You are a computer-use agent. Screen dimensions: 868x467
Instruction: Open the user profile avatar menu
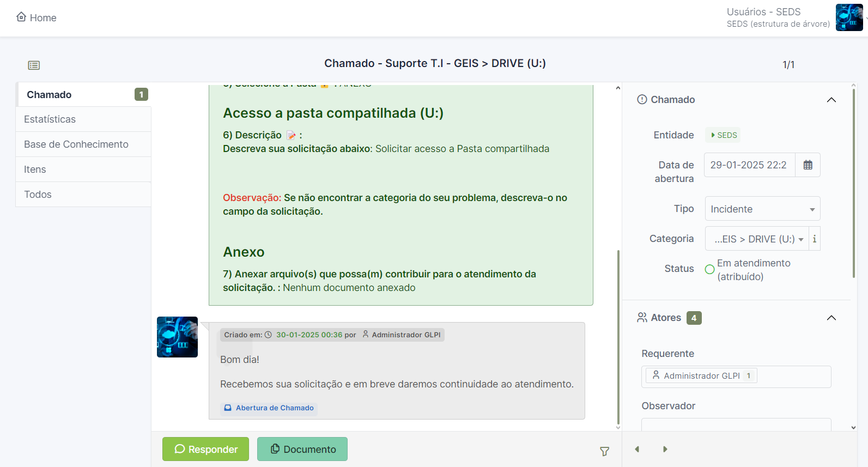[x=849, y=17]
